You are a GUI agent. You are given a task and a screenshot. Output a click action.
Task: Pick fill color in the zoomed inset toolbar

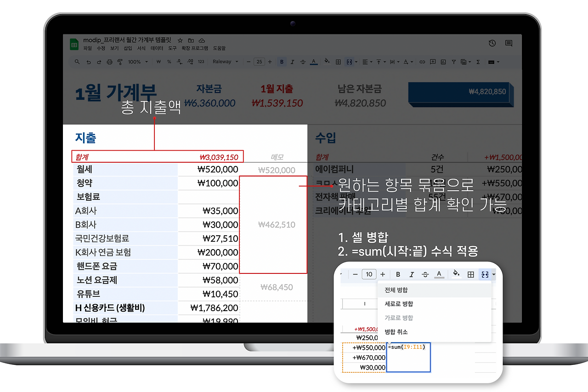click(x=456, y=274)
